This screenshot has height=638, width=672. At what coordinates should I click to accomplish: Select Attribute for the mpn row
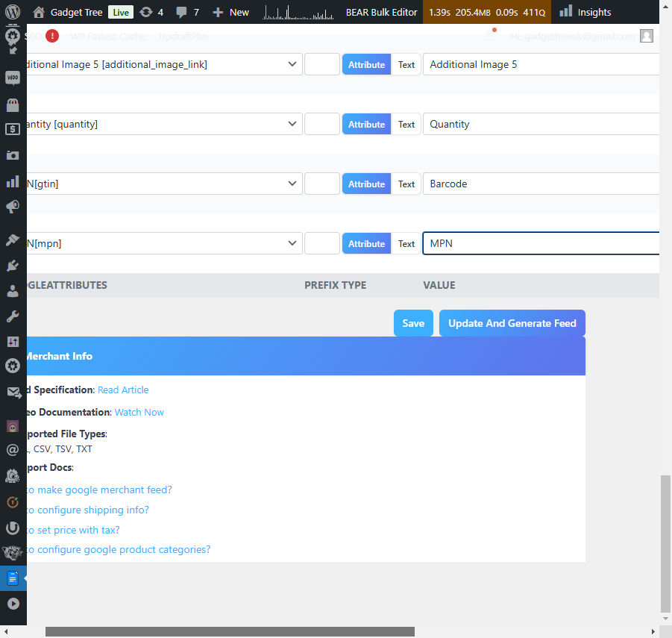coord(366,243)
